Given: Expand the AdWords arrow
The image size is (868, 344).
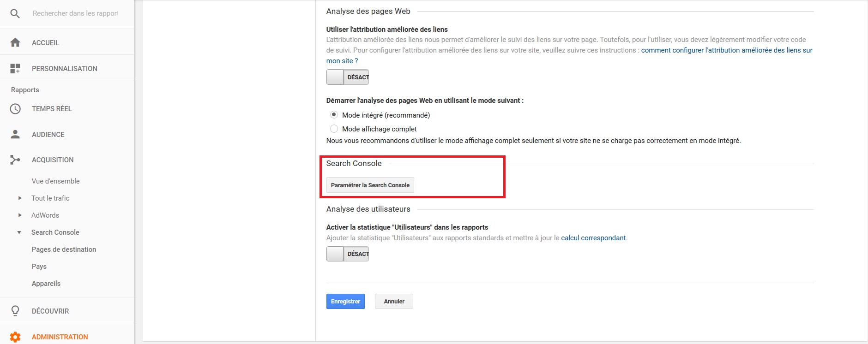Looking at the screenshot, I should point(20,215).
